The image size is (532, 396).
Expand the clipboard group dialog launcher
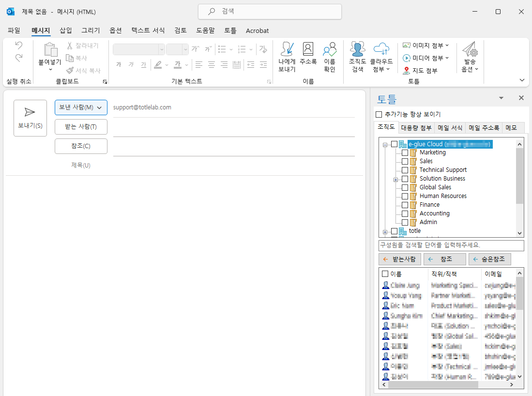pyautogui.click(x=105, y=82)
